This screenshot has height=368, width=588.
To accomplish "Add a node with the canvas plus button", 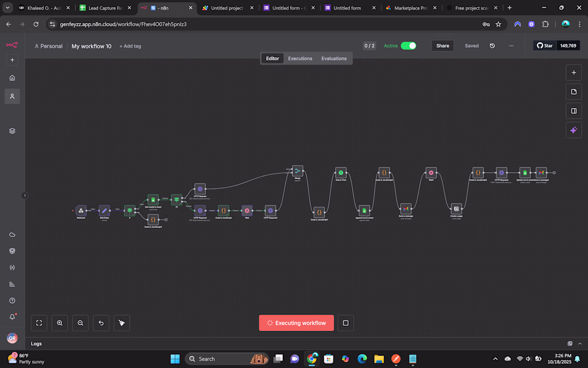I will (574, 73).
